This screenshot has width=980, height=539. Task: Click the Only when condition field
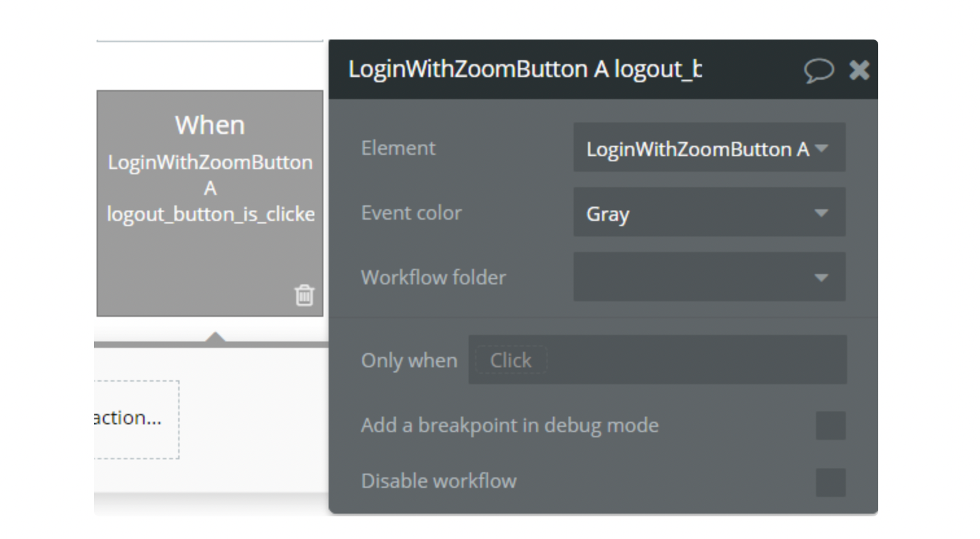click(x=657, y=360)
